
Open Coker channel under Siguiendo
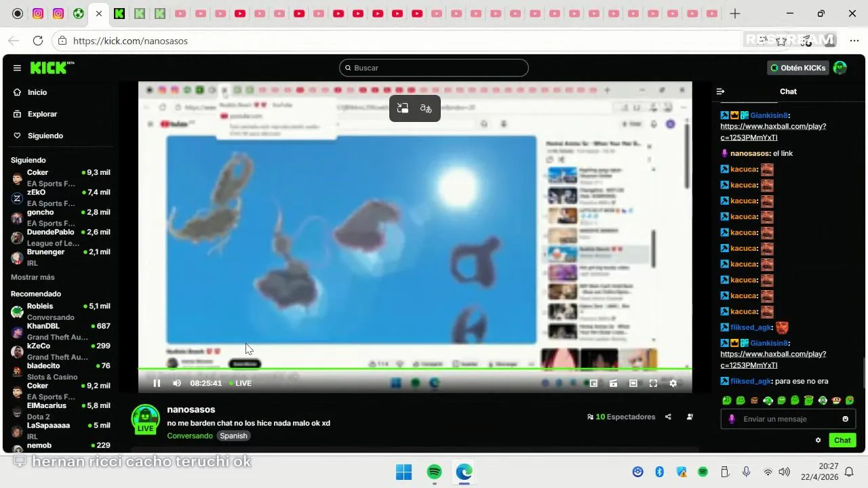coord(60,178)
